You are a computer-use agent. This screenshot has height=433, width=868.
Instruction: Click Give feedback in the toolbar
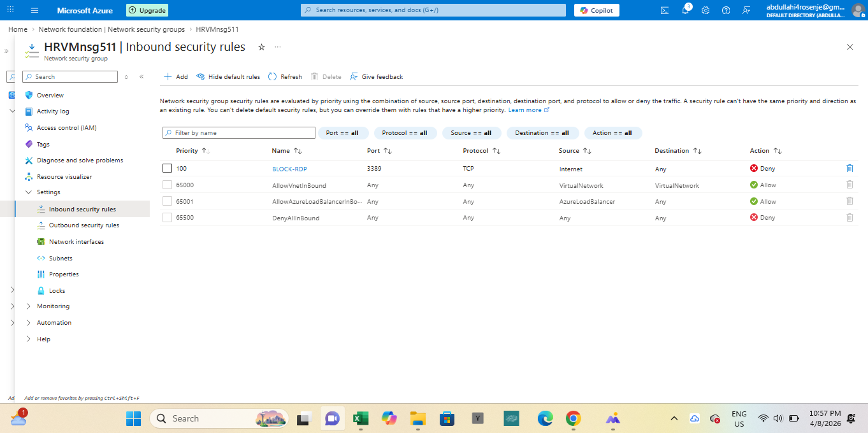click(376, 76)
